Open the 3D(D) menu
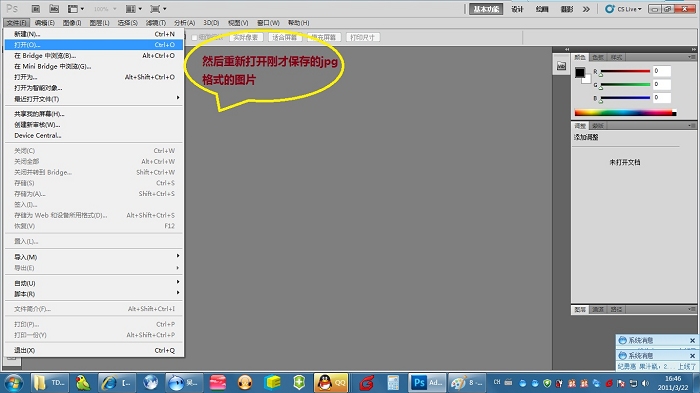Image resolution: width=700 pixels, height=393 pixels. point(211,22)
